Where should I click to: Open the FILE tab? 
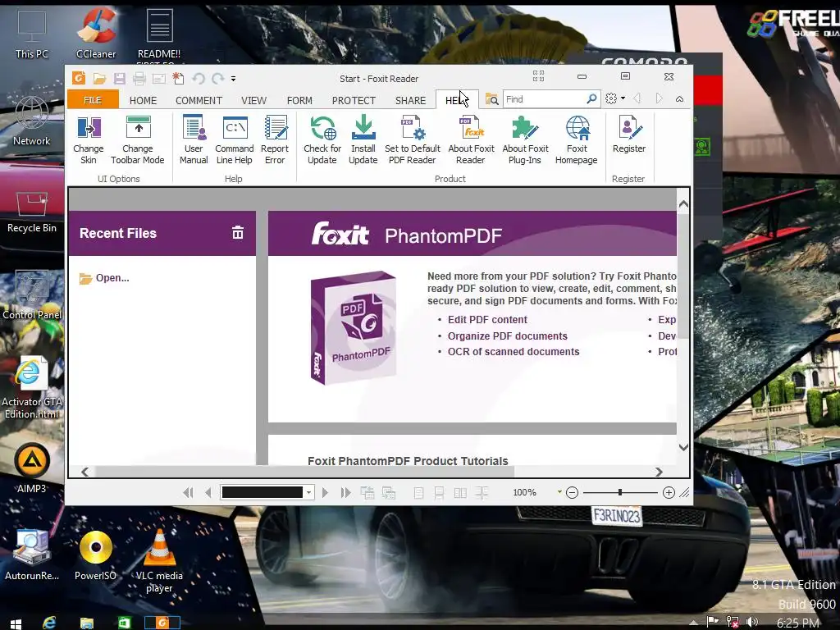93,100
